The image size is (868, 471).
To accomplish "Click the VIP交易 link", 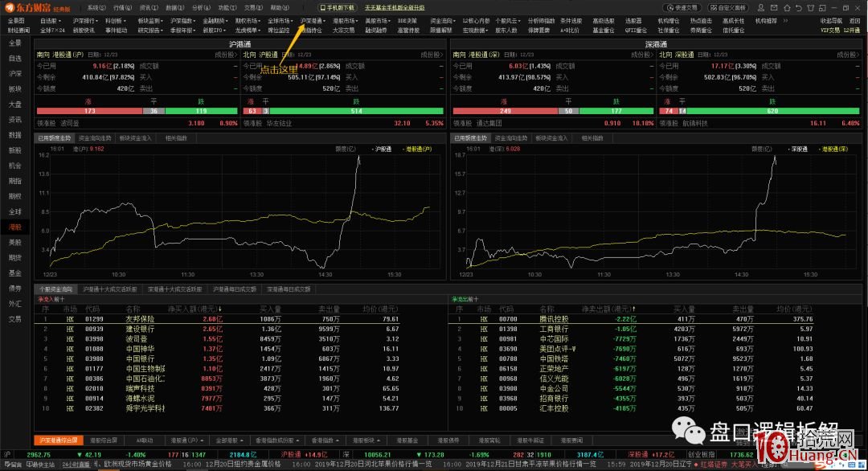I will click(x=829, y=31).
